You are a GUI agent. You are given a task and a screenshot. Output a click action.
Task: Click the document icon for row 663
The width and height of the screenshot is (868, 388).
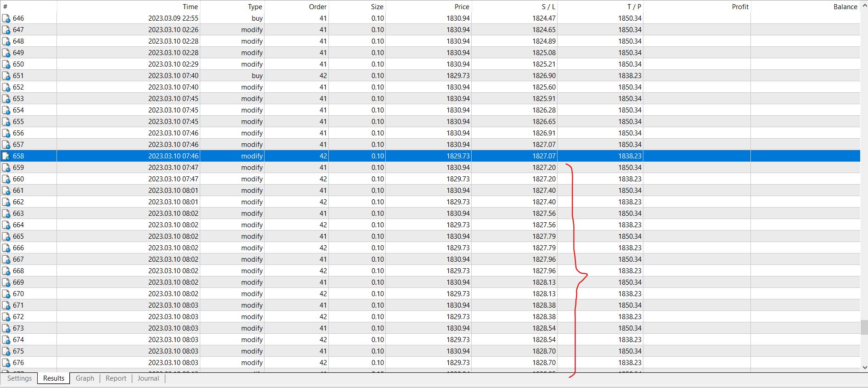tap(6, 214)
